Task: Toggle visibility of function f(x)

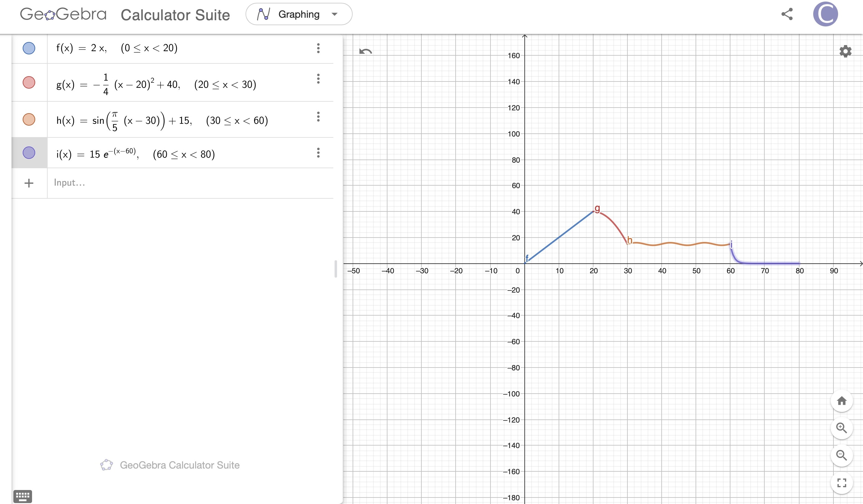Action: 29,48
